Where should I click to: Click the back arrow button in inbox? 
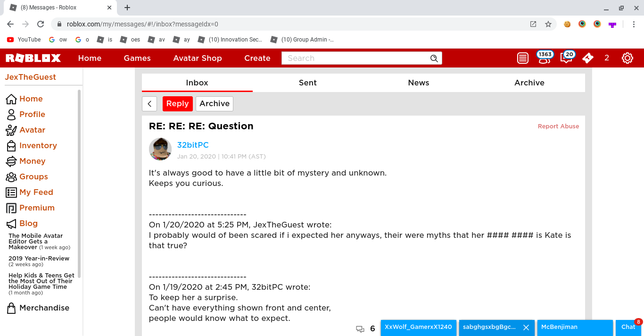[x=149, y=104]
